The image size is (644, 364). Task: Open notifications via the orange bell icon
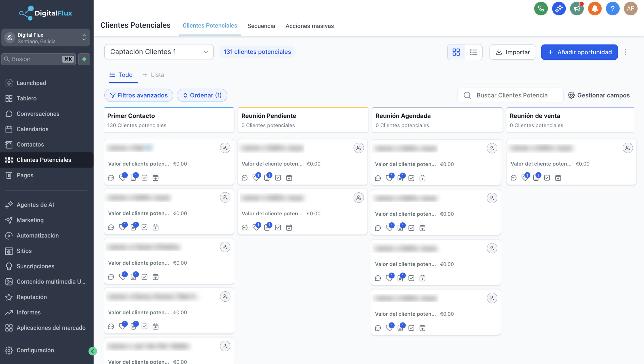click(x=595, y=8)
